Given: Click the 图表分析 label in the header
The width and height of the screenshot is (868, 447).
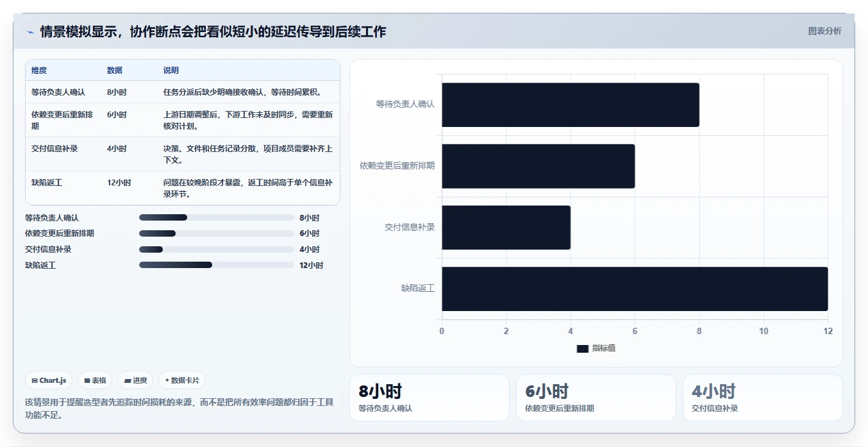Looking at the screenshot, I should (x=824, y=31).
